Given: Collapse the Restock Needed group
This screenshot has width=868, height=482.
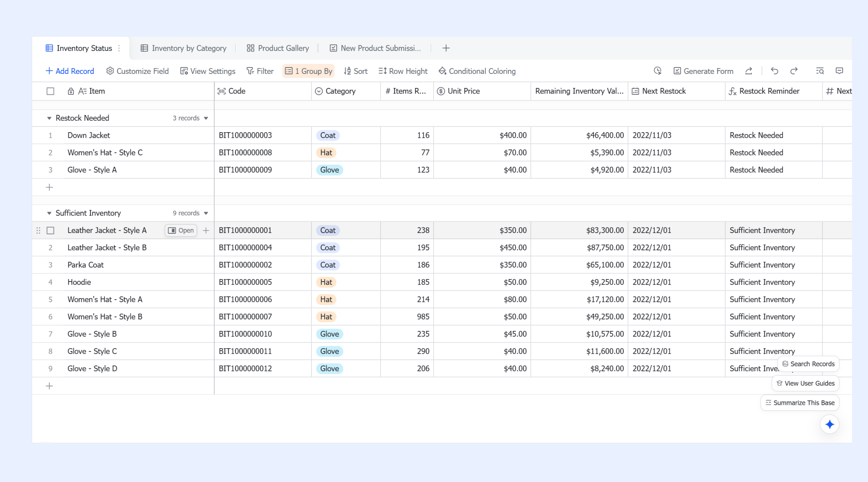Looking at the screenshot, I should point(49,118).
